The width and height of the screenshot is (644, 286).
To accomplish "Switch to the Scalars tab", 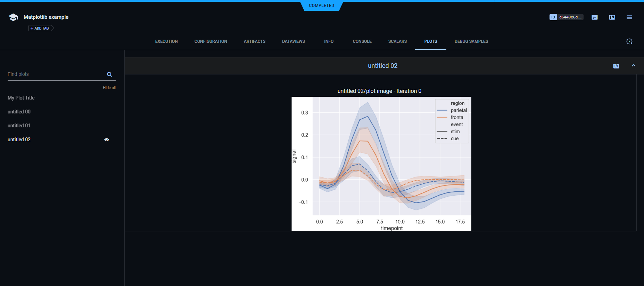I will 397,41.
